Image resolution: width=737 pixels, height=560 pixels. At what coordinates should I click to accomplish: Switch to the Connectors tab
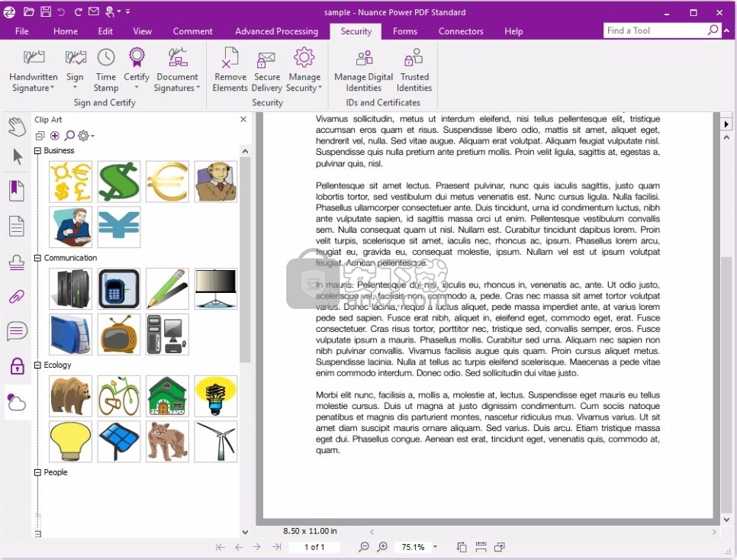461,31
